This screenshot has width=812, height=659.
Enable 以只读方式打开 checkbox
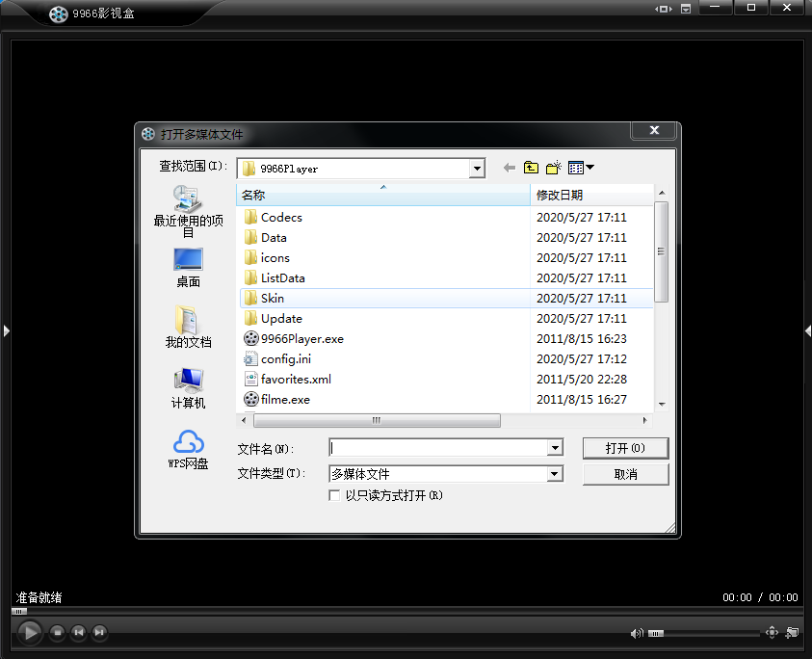click(334, 495)
